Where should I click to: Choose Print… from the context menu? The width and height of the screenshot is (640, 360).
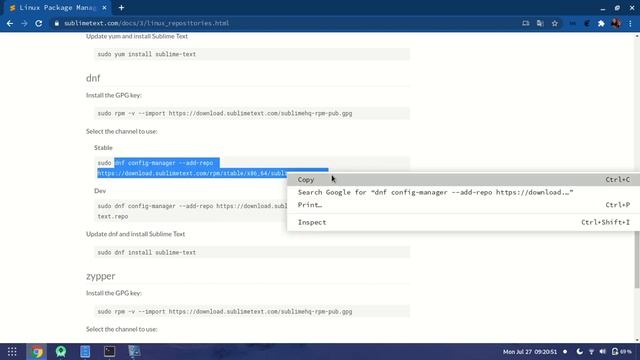coord(463,205)
